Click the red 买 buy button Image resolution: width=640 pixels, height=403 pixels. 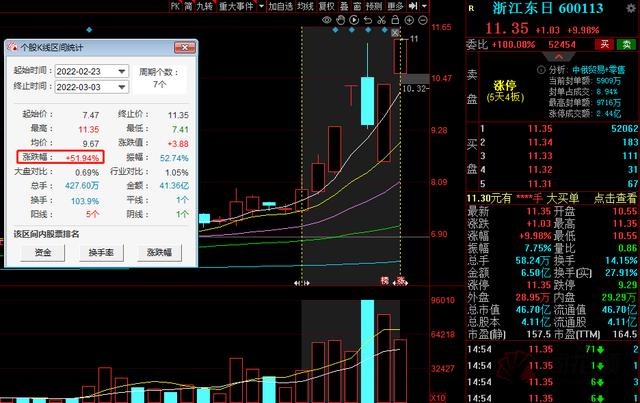(x=604, y=44)
